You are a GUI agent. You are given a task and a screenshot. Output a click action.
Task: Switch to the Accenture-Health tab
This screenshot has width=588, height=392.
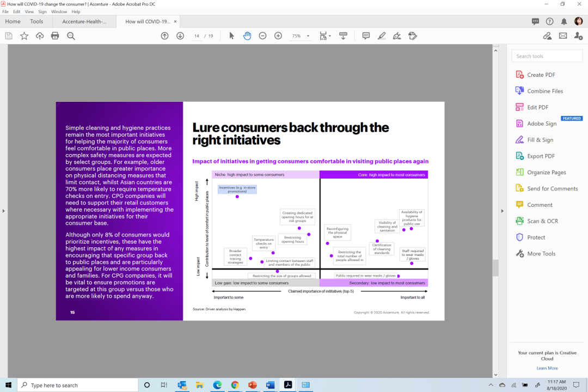(x=84, y=22)
